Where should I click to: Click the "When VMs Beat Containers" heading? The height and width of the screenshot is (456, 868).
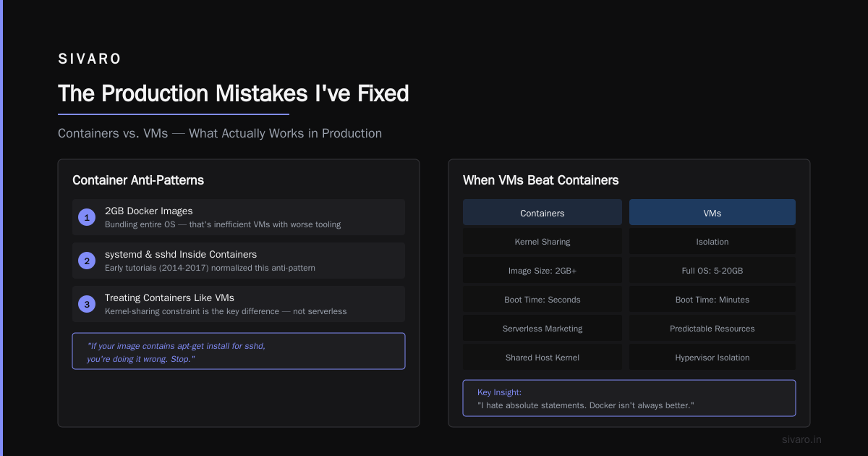541,180
